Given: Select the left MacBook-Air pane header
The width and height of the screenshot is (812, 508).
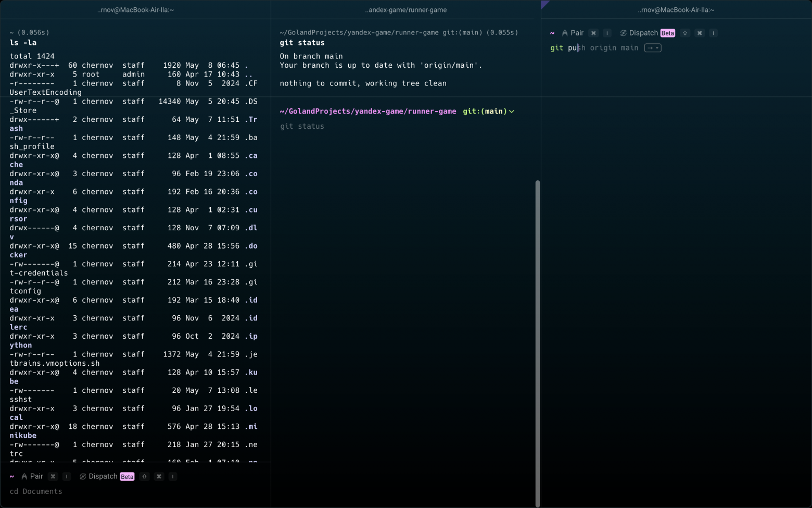Looking at the screenshot, I should (135, 10).
